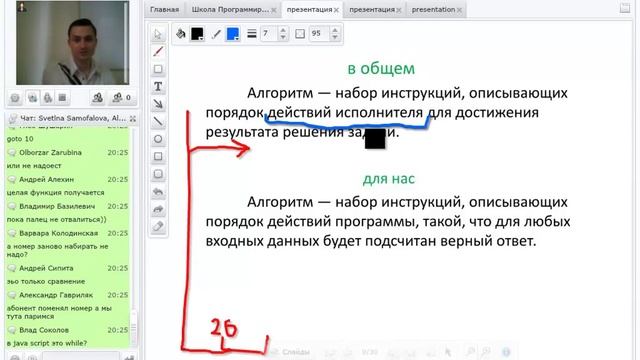Viewport: 640px width, 360px height.
Task: Select the eraser tool
Action: pyautogui.click(x=158, y=227)
